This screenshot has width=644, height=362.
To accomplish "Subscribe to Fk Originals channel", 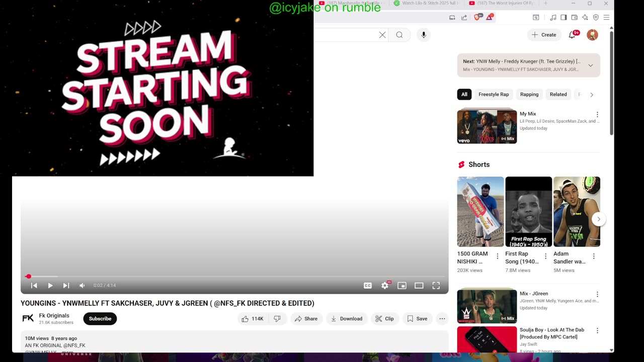I will coord(100,319).
